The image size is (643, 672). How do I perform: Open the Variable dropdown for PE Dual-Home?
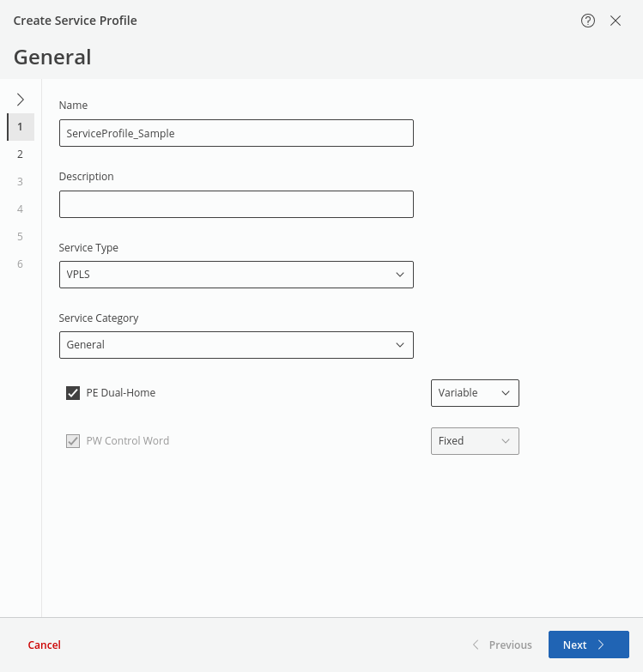475,393
